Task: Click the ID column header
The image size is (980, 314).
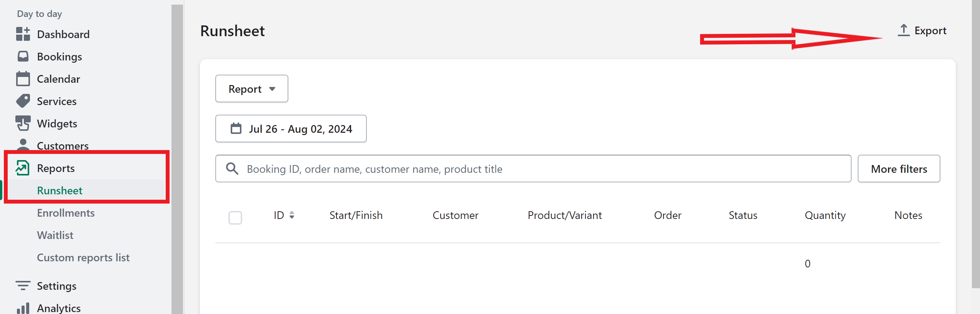Action: coord(279,215)
